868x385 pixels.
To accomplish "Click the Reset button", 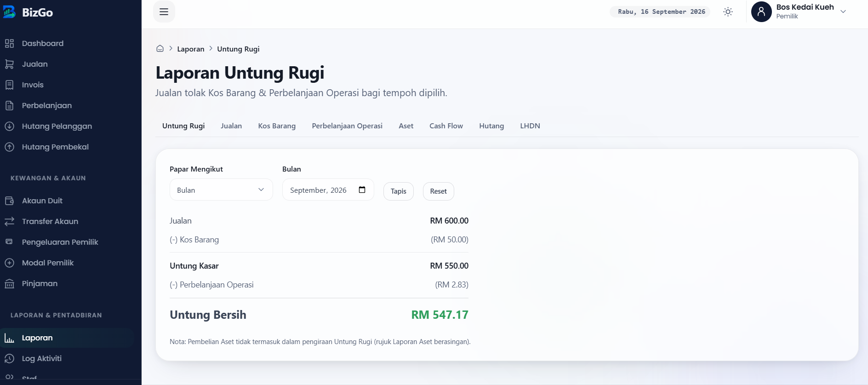I will (x=439, y=191).
